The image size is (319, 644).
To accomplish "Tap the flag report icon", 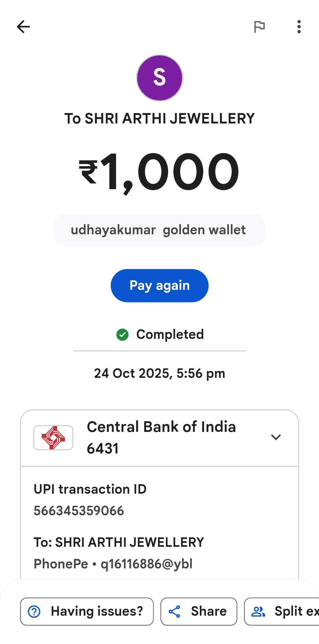I will pyautogui.click(x=259, y=27).
